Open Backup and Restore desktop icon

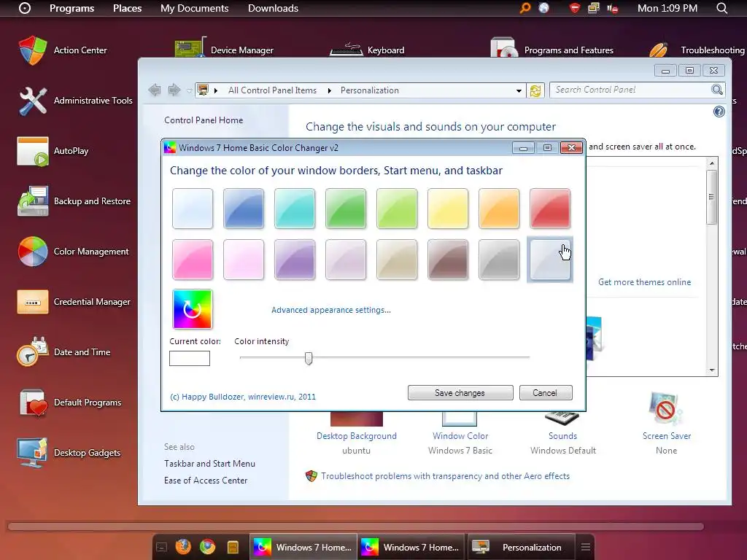74,201
